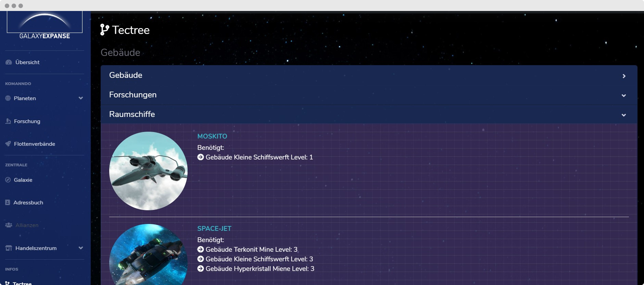The width and height of the screenshot is (644, 285).
Task: Click the Adressbuch contact book icon
Action: [x=8, y=202]
